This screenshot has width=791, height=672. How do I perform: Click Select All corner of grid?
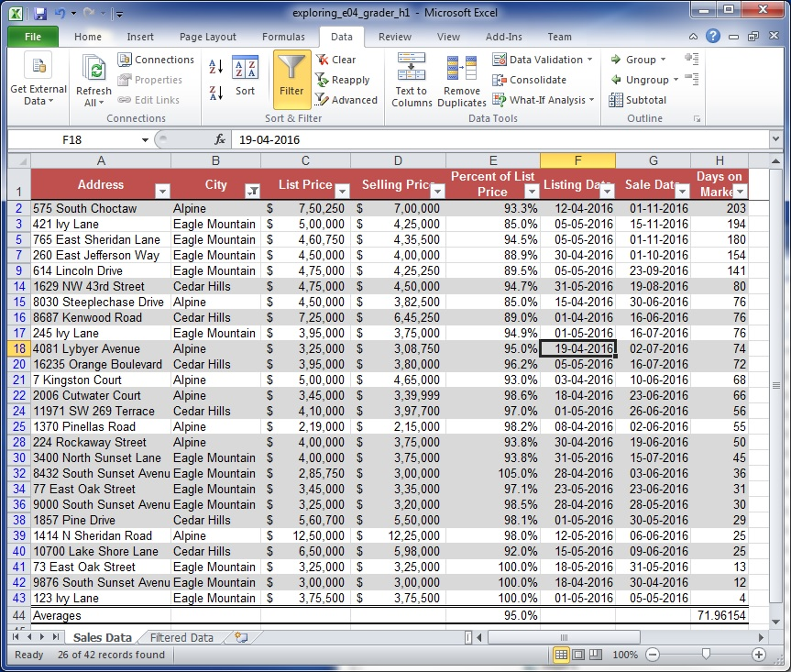(x=19, y=160)
